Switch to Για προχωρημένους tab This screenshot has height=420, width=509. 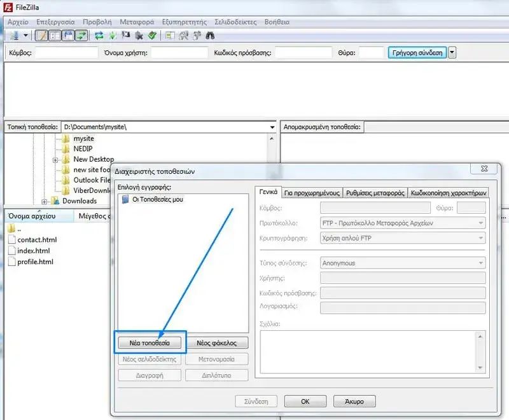[x=312, y=193]
